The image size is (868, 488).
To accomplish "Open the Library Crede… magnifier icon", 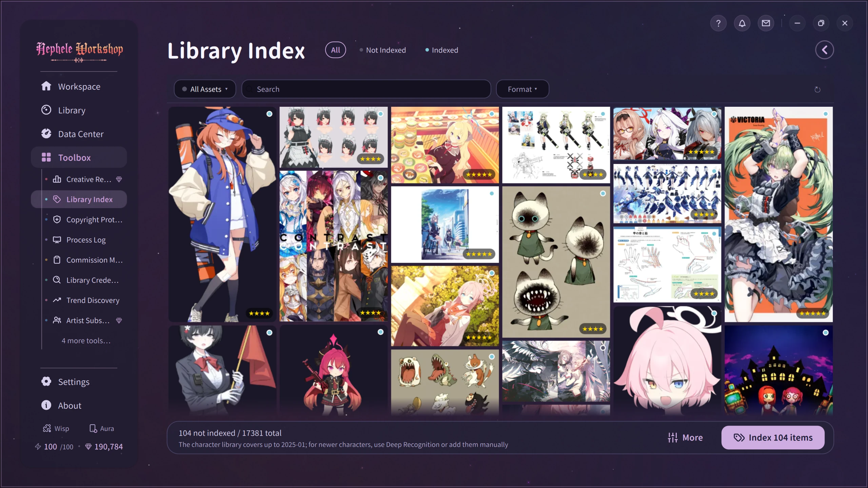I will [x=57, y=280].
